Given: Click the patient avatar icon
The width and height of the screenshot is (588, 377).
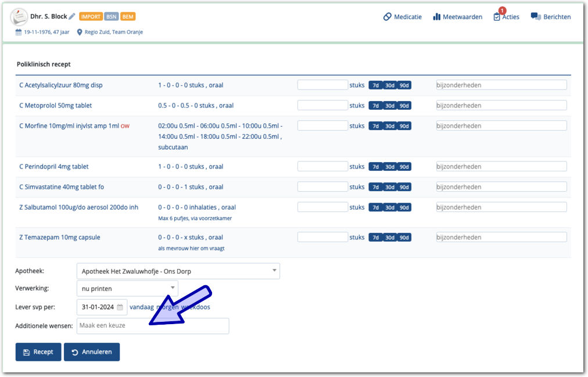Looking at the screenshot, I should (19, 17).
